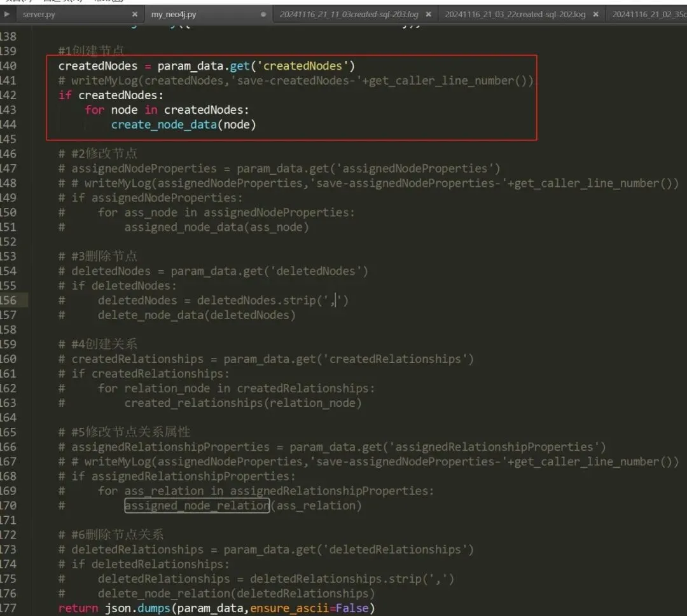
Task: Open the partly visible 20241116_21_02_35 tab
Action: (x=649, y=15)
